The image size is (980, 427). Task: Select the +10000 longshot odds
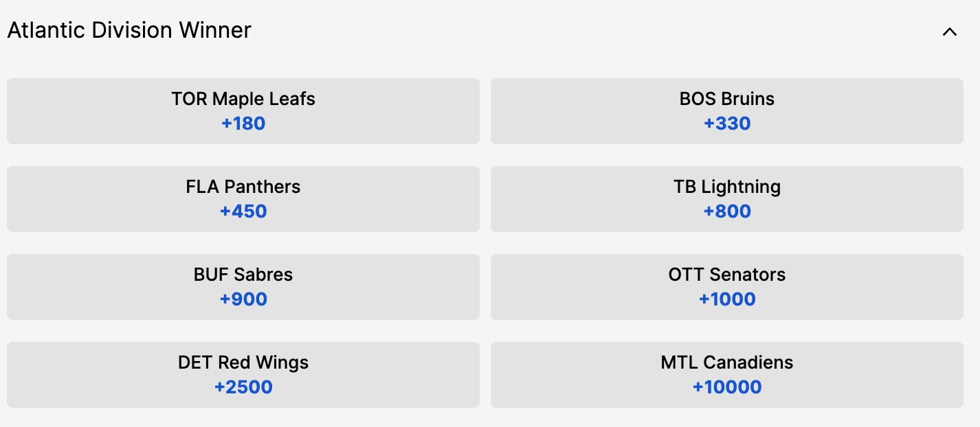tap(727, 387)
